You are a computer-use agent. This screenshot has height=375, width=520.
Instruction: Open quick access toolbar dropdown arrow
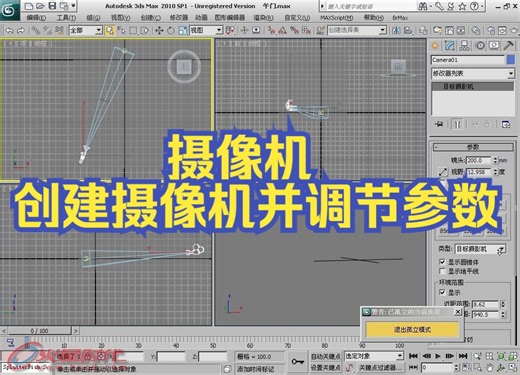pyautogui.click(x=73, y=6)
